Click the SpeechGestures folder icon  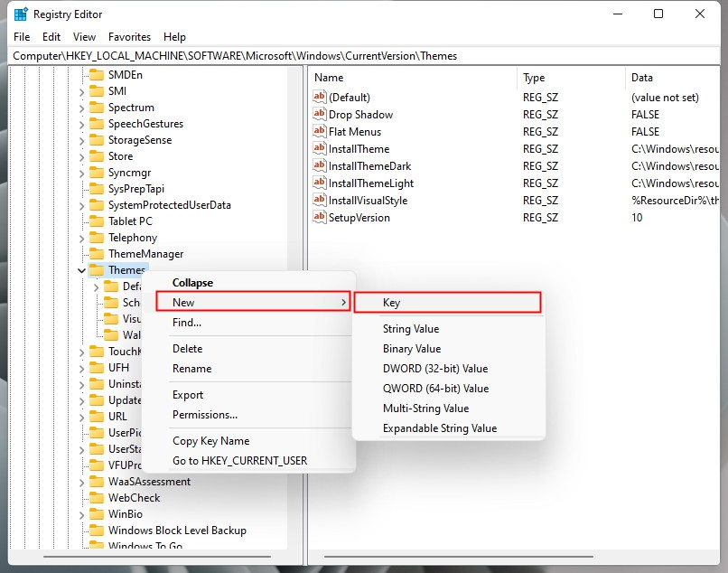pos(96,124)
